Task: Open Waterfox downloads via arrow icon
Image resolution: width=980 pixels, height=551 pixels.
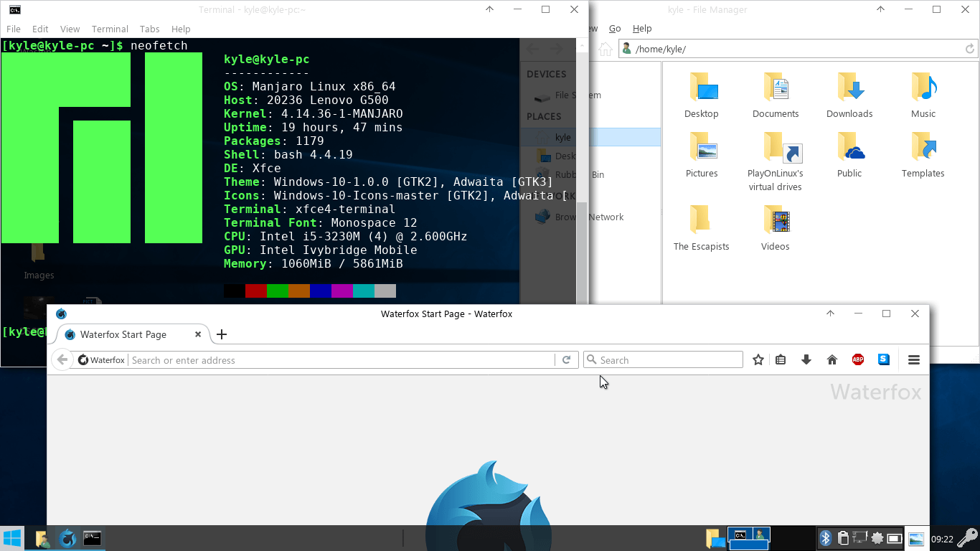Action: pyautogui.click(x=806, y=359)
